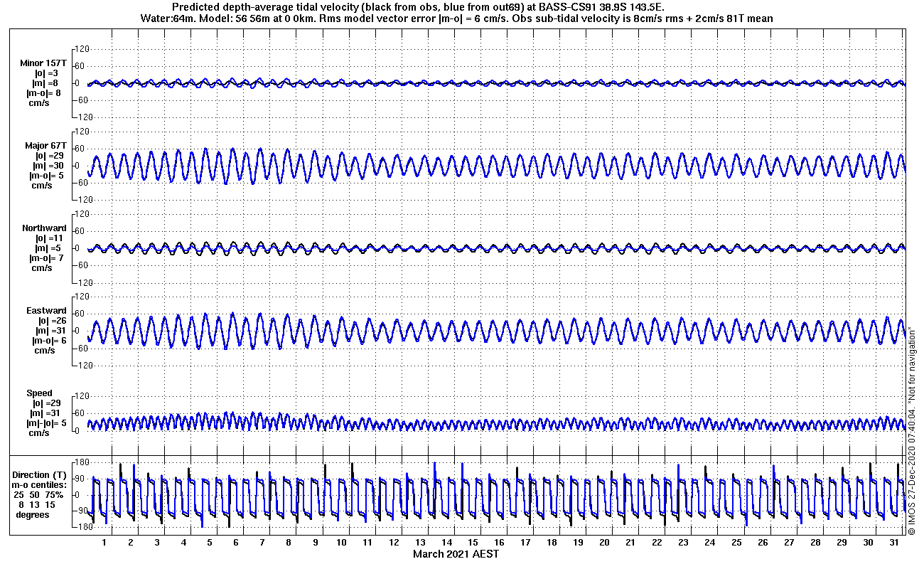
Task: Click the 'Speed' panel label
Action: tap(39, 393)
